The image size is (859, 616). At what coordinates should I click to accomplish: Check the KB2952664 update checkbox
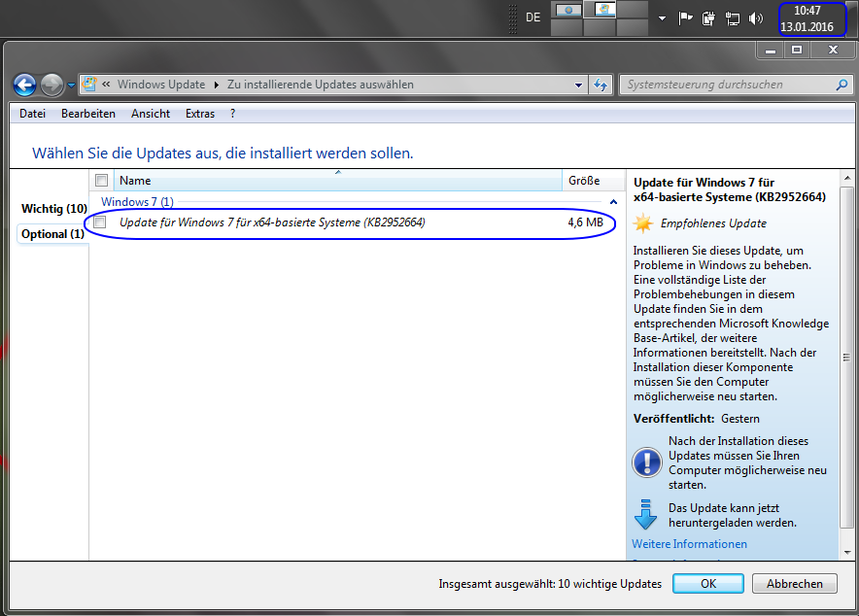pyautogui.click(x=100, y=222)
